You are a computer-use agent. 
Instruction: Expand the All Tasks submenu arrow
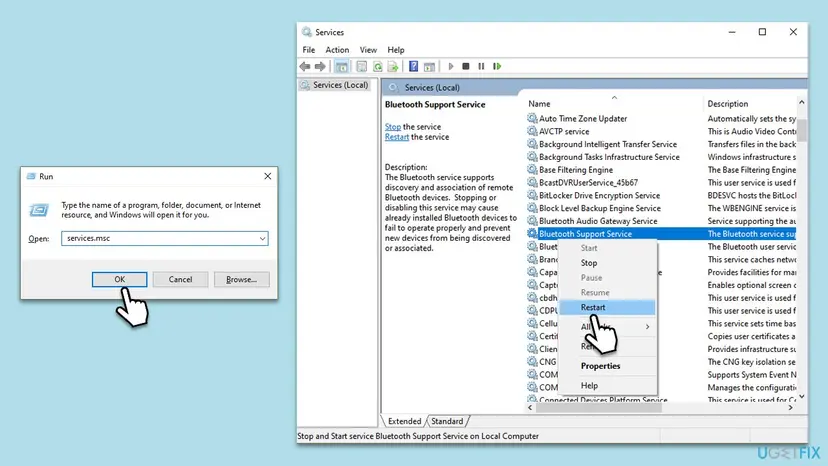[x=647, y=327]
